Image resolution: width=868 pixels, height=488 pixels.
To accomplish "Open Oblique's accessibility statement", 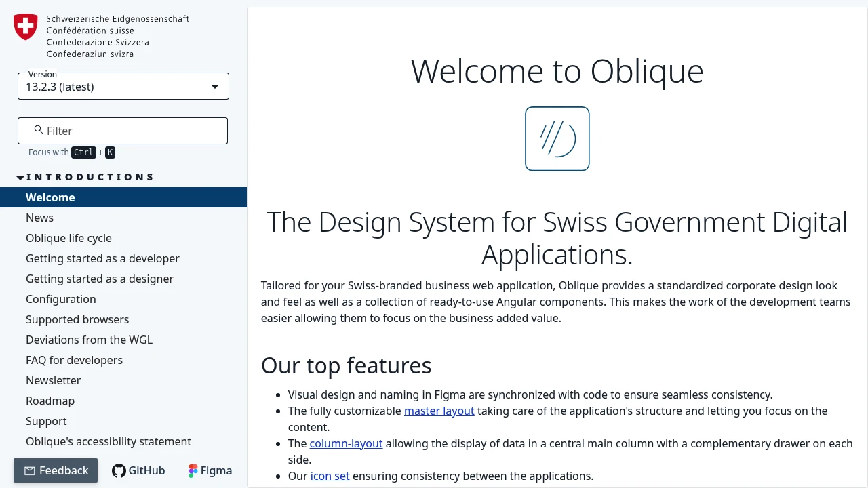I will pyautogui.click(x=108, y=441).
